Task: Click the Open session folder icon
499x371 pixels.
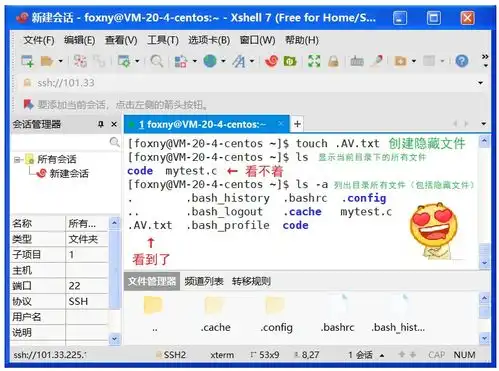Action: pyautogui.click(x=47, y=61)
